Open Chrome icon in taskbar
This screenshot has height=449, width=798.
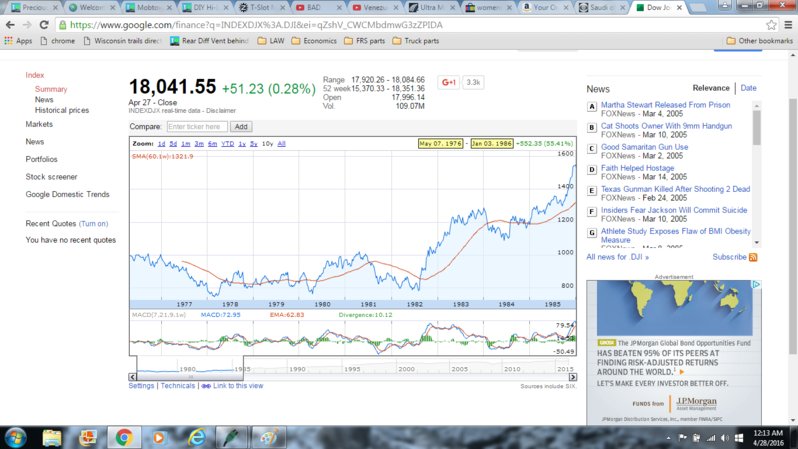124,437
